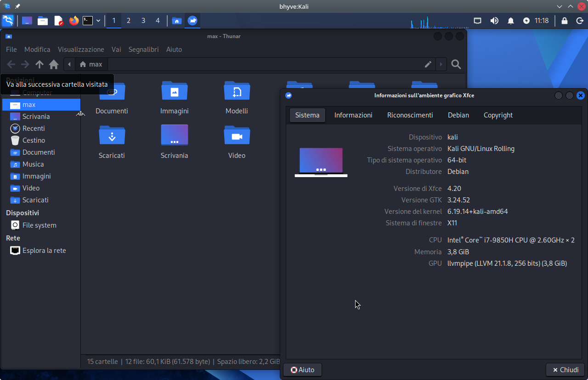
Task: Select the Scaricati folder icon in the file view
Action: [112, 135]
